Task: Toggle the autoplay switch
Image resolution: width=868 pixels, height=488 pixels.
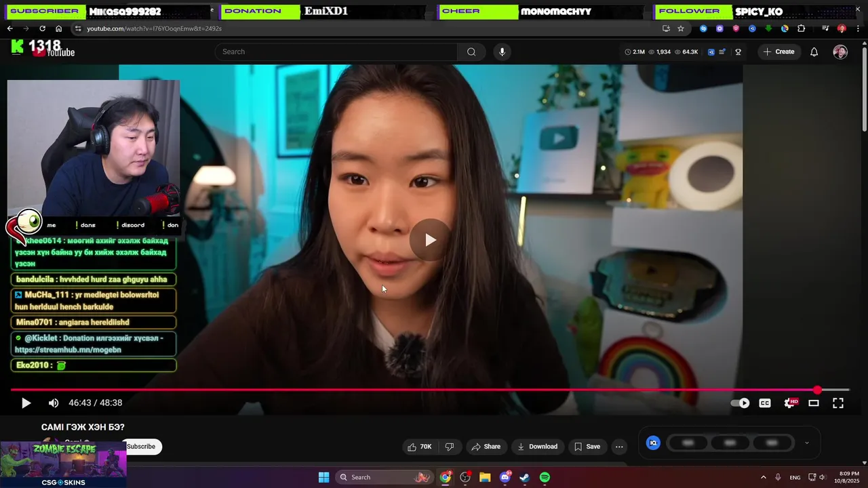Action: click(x=740, y=403)
